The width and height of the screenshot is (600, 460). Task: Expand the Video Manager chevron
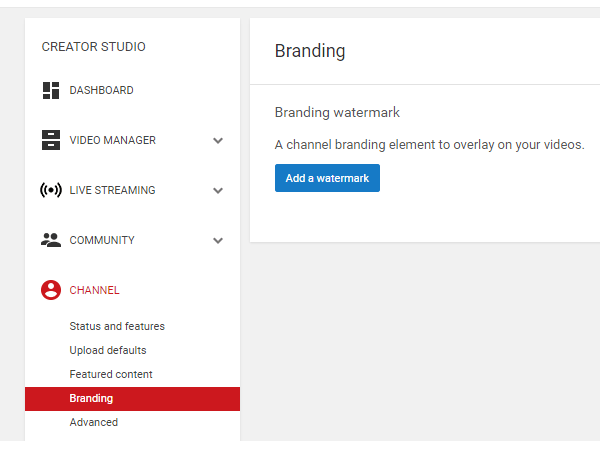point(218,141)
